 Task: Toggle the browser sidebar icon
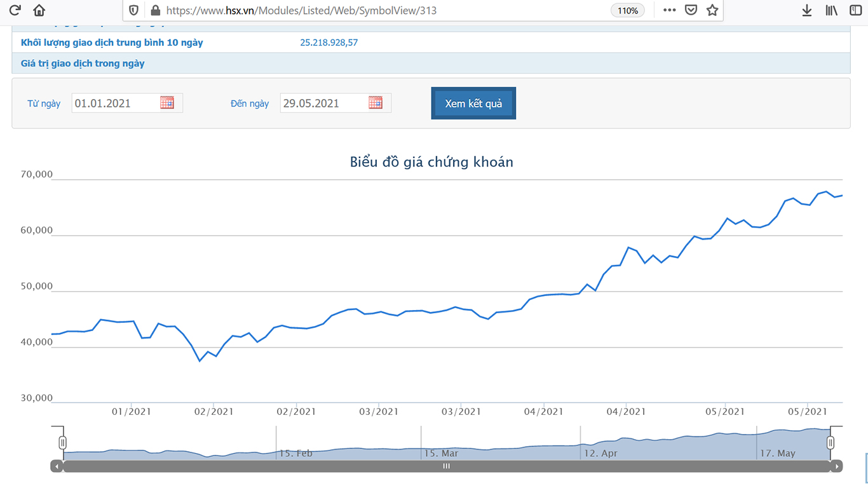point(855,10)
